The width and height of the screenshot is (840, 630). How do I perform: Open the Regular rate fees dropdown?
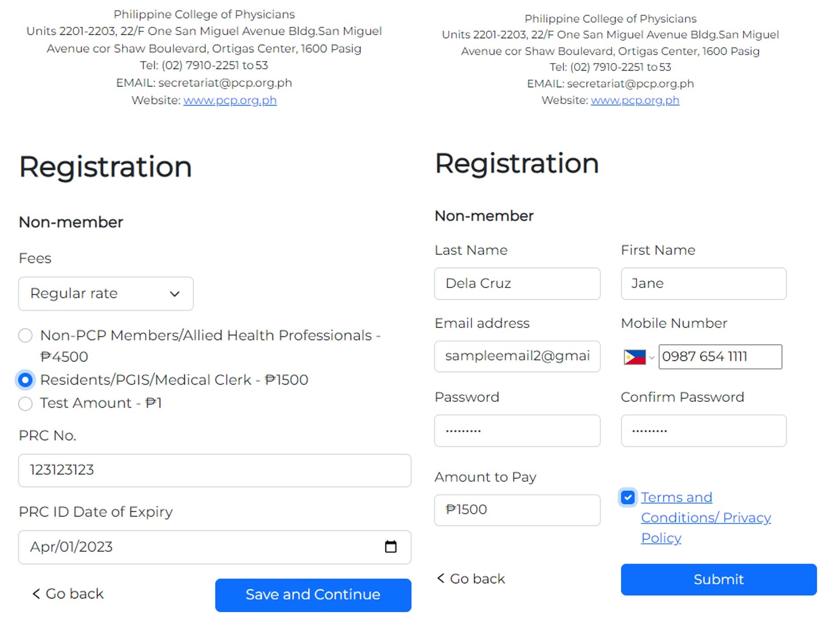tap(106, 293)
